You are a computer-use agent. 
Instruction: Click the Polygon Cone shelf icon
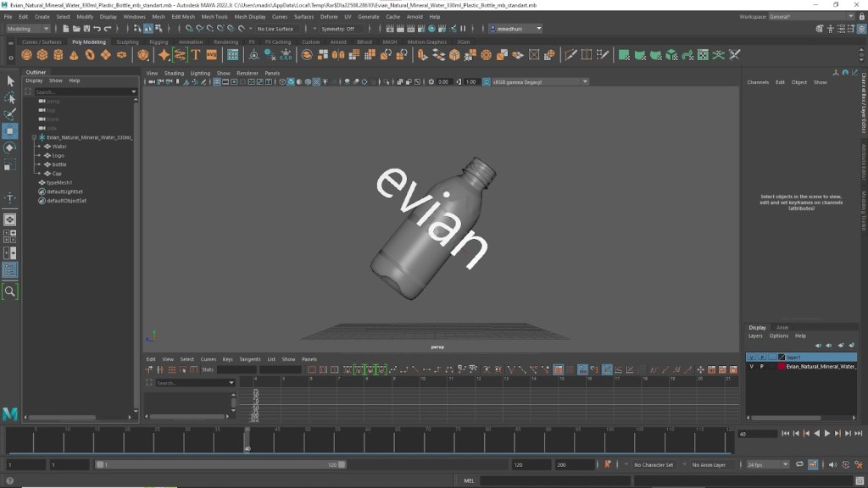coord(74,55)
